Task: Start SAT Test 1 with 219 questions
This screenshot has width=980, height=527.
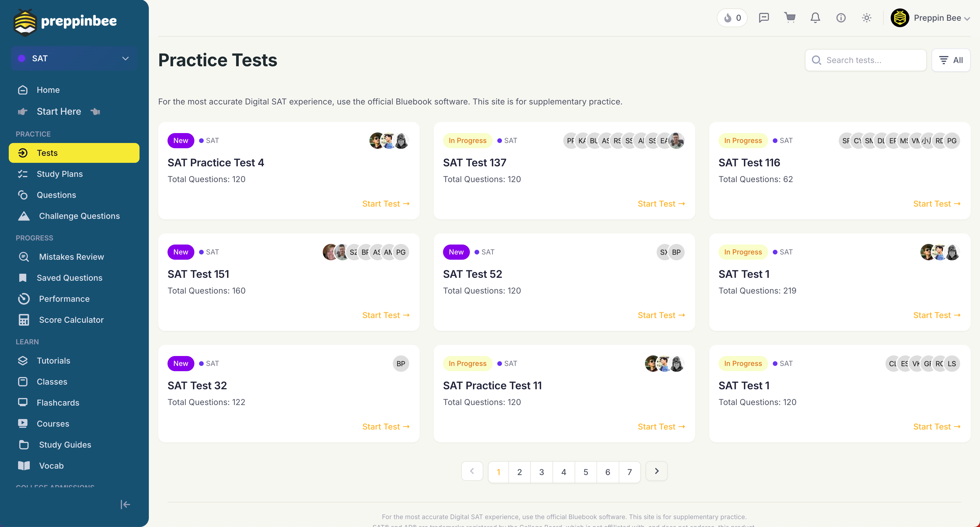Action: [x=937, y=315]
